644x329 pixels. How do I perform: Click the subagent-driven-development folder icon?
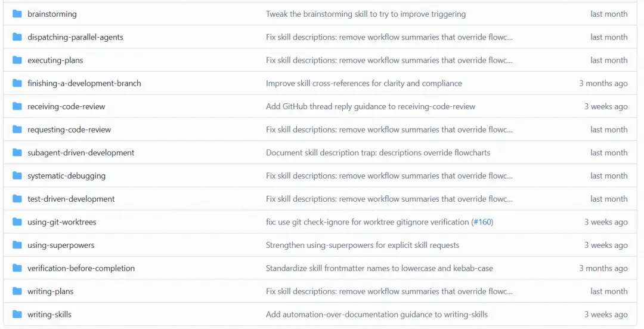(x=17, y=153)
